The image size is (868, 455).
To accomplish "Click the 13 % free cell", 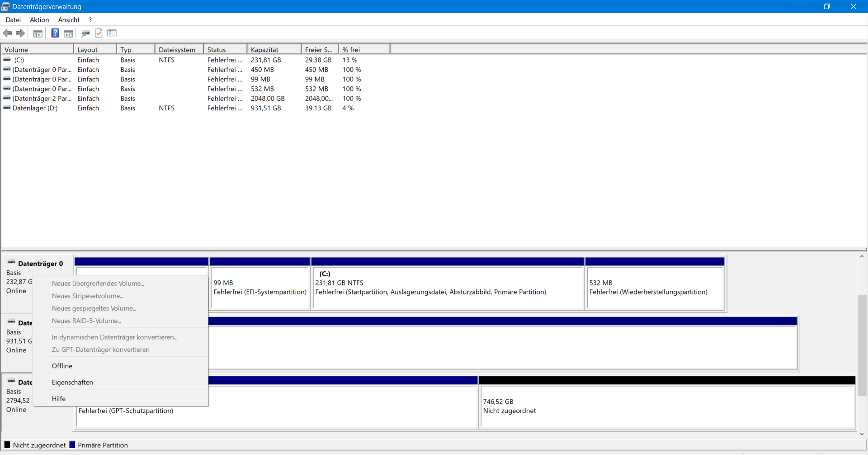I will [350, 60].
